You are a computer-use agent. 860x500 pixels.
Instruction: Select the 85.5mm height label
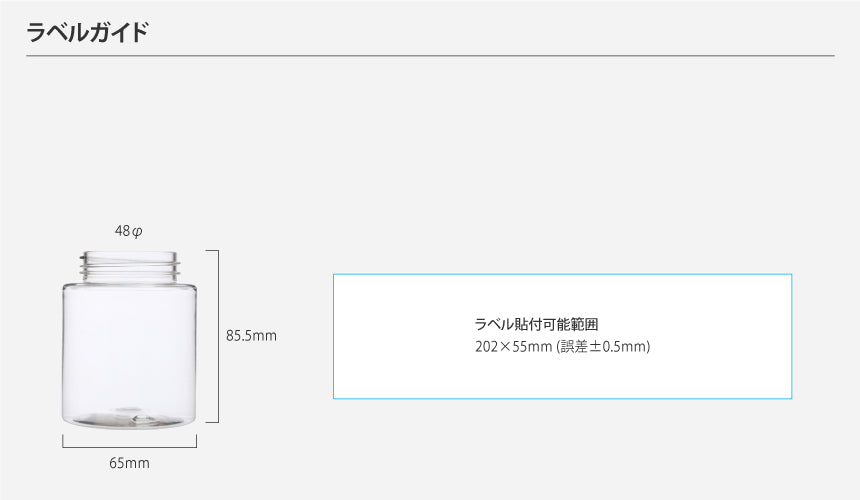[x=251, y=336]
